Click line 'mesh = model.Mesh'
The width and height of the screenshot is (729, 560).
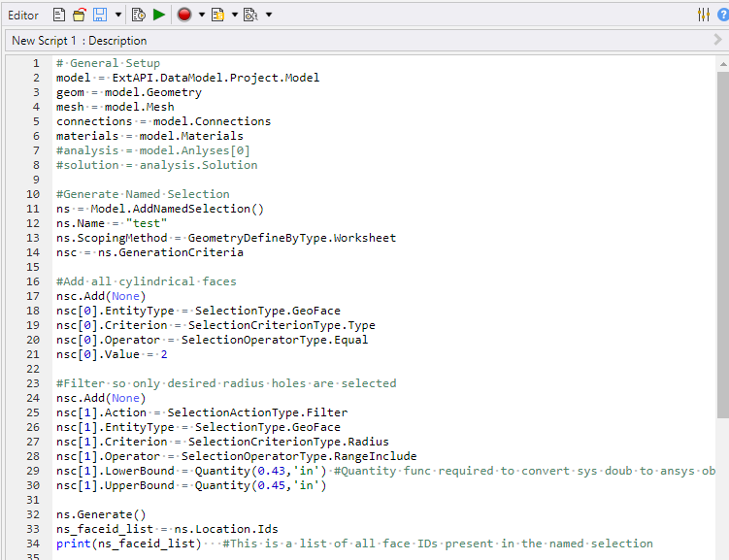(x=115, y=107)
